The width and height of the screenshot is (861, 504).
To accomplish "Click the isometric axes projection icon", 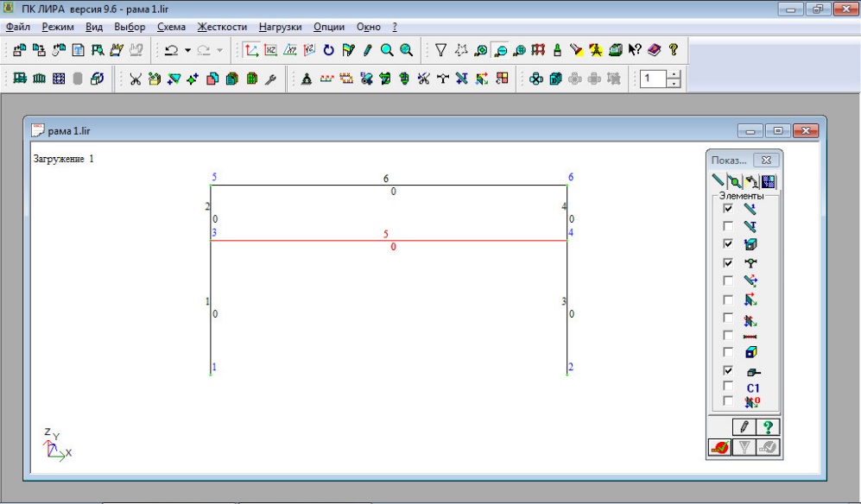I will click(x=251, y=50).
